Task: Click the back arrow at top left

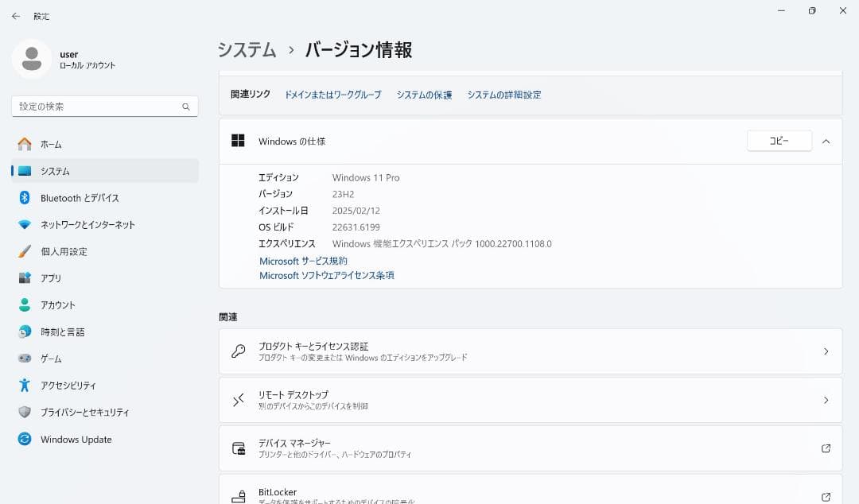Action: pos(15,16)
